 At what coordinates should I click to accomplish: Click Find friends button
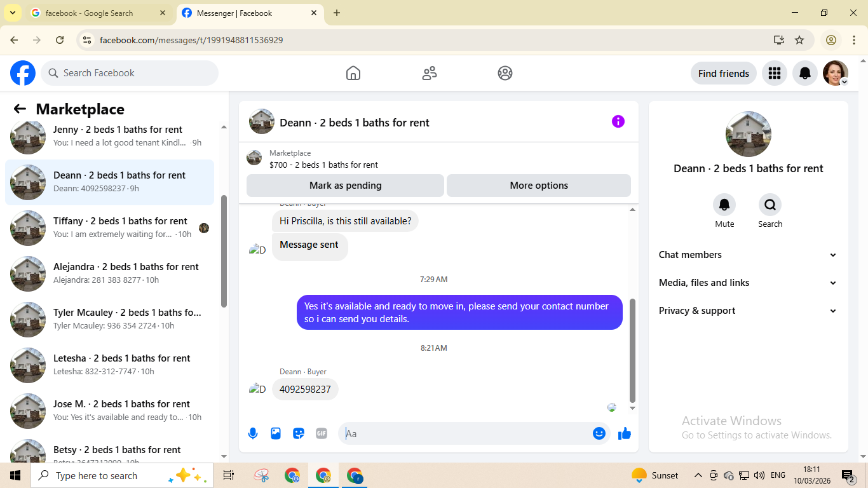point(724,73)
